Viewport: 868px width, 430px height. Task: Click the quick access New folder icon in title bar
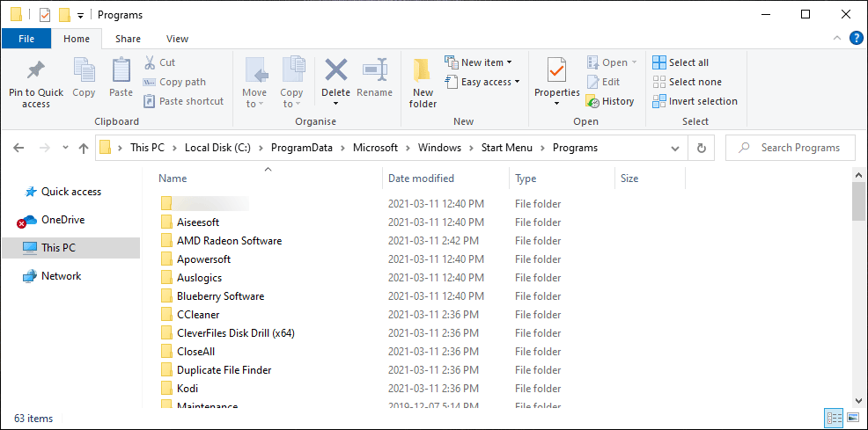click(64, 15)
